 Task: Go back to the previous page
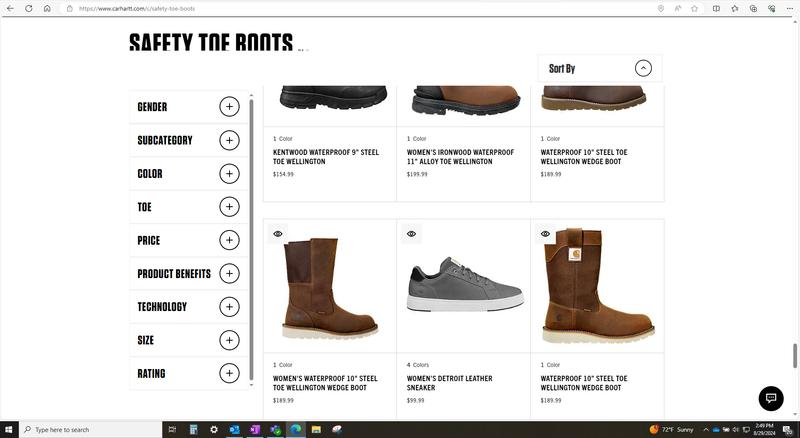click(x=10, y=9)
